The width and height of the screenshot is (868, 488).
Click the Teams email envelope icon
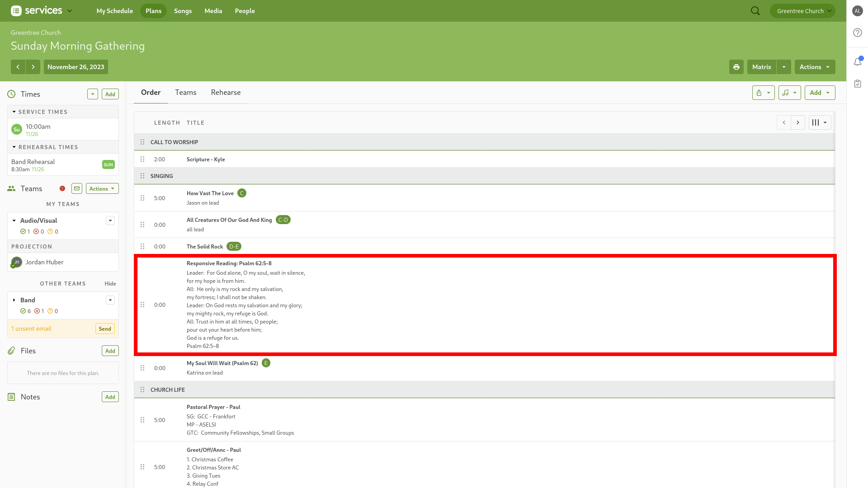77,188
